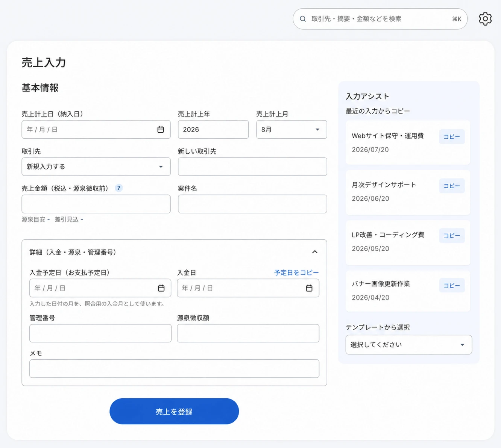Viewport: 501px width, 448px height.
Task: Click the ⌘K shortcut hint
Action: (x=457, y=19)
